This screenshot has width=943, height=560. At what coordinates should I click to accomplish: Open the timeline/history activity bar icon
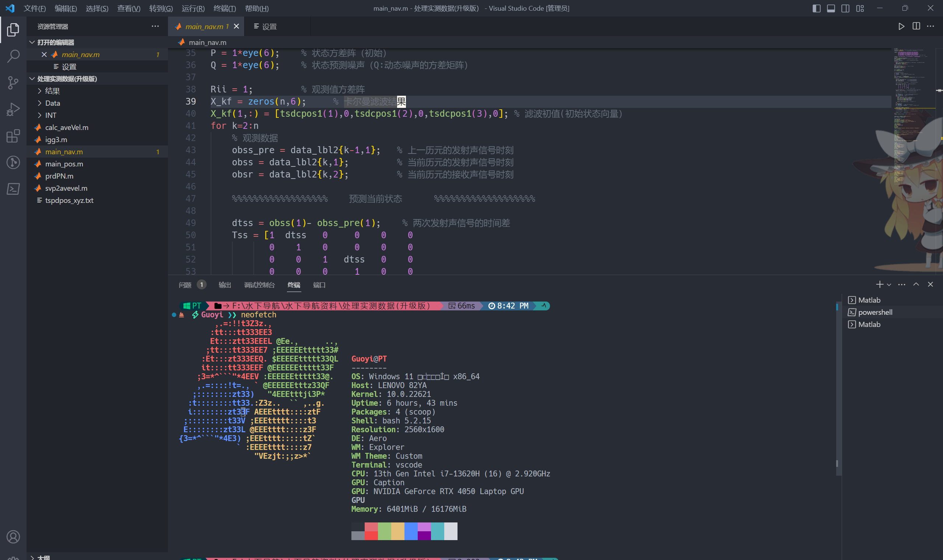pos(13,162)
